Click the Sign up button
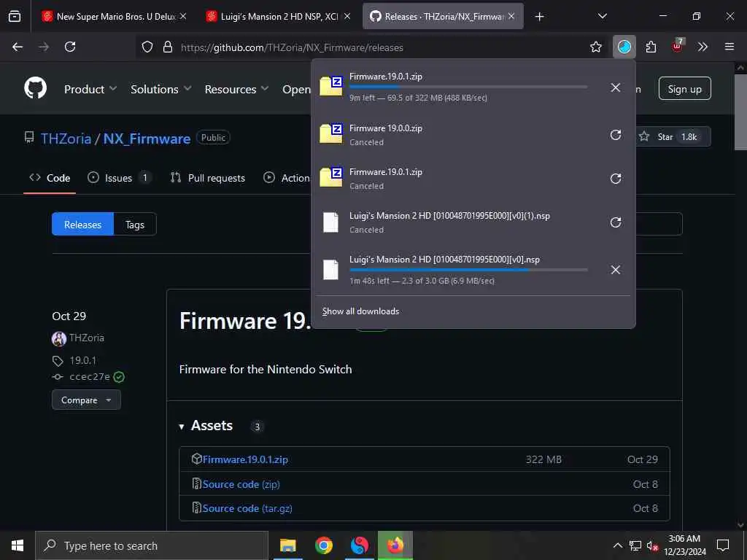The width and height of the screenshot is (747, 560). pos(684,88)
